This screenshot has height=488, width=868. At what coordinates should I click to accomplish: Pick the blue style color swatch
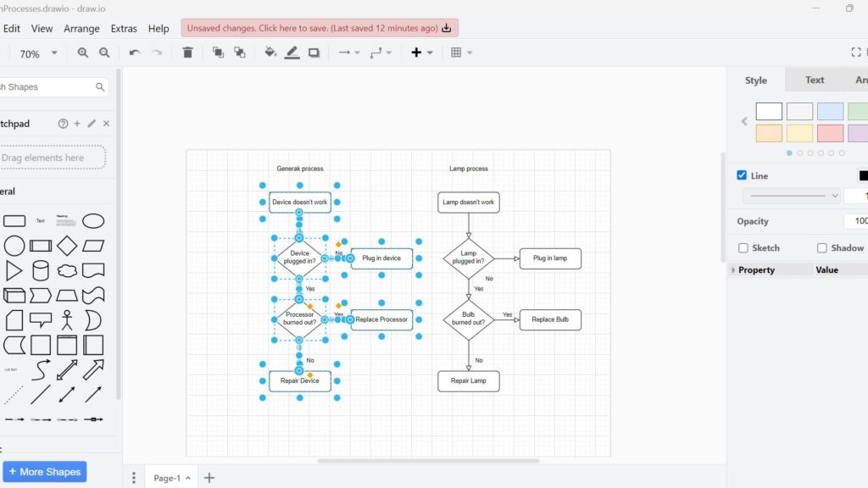pyautogui.click(x=829, y=111)
